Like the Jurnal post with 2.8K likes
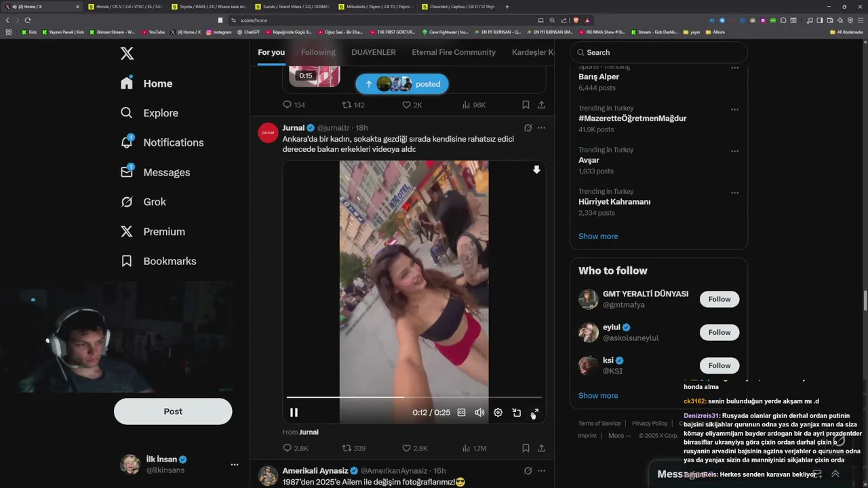Image resolution: width=868 pixels, height=488 pixels. (415, 448)
